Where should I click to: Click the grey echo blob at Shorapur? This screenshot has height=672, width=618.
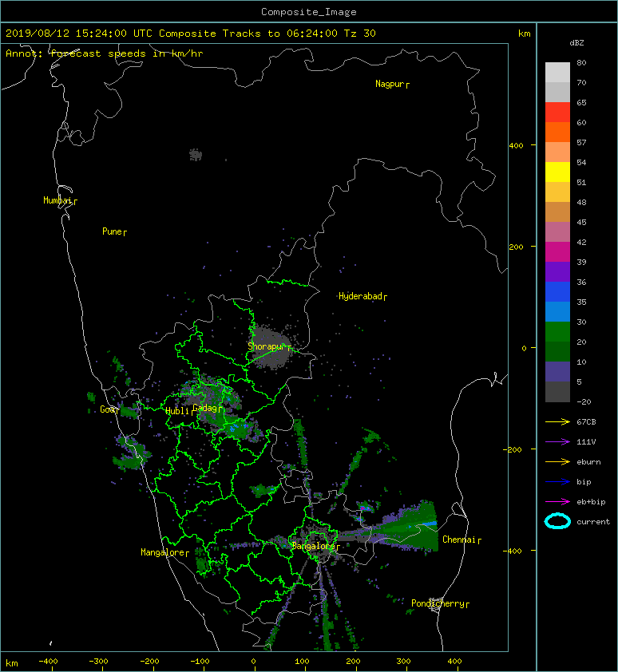(x=271, y=347)
